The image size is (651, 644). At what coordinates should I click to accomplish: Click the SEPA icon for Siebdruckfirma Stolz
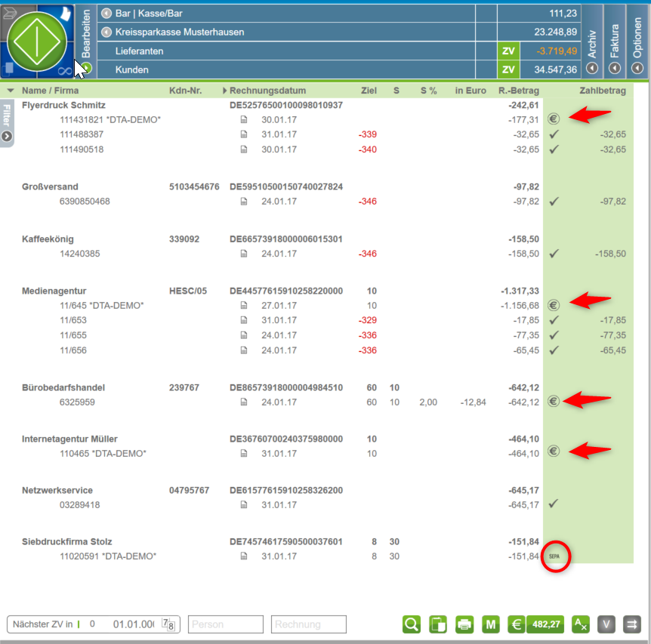pyautogui.click(x=554, y=556)
